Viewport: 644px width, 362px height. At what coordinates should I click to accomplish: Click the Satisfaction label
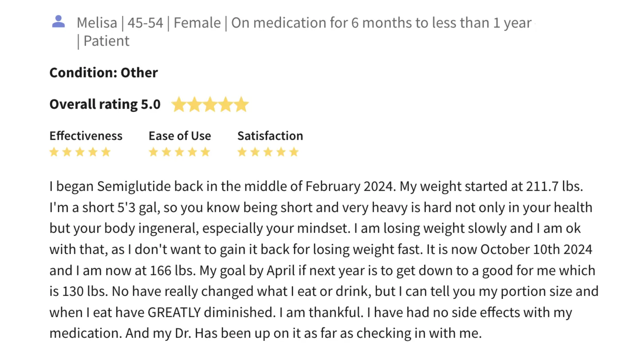click(x=270, y=136)
